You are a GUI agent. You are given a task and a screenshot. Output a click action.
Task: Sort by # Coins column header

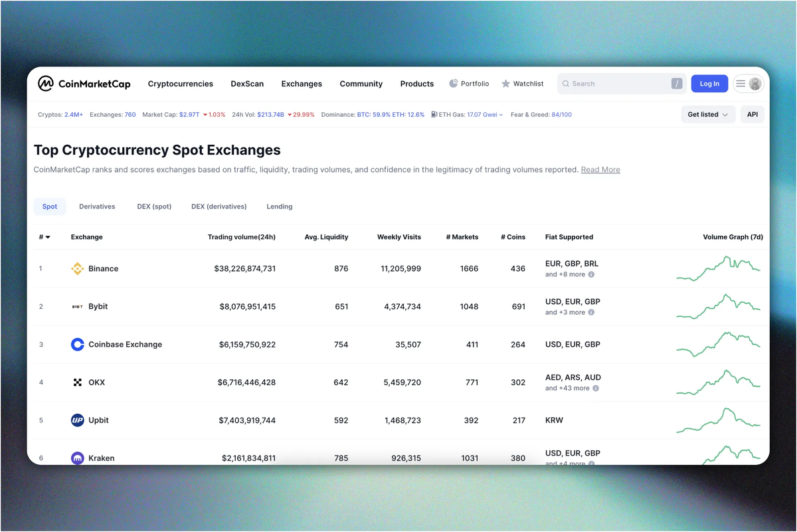(513, 237)
